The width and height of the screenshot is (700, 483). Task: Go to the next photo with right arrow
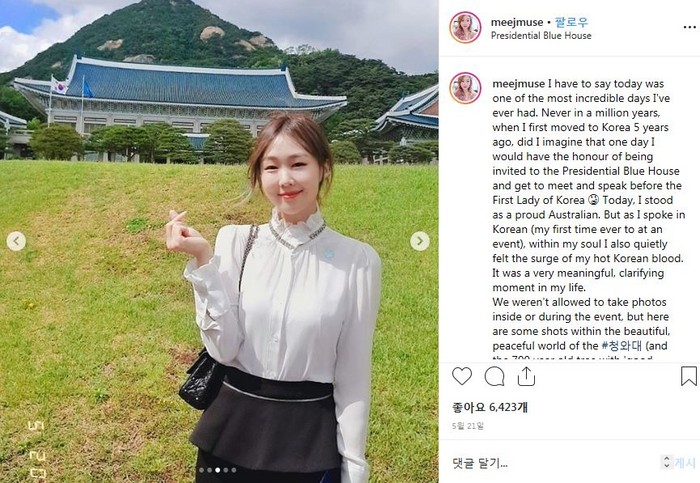tap(420, 241)
